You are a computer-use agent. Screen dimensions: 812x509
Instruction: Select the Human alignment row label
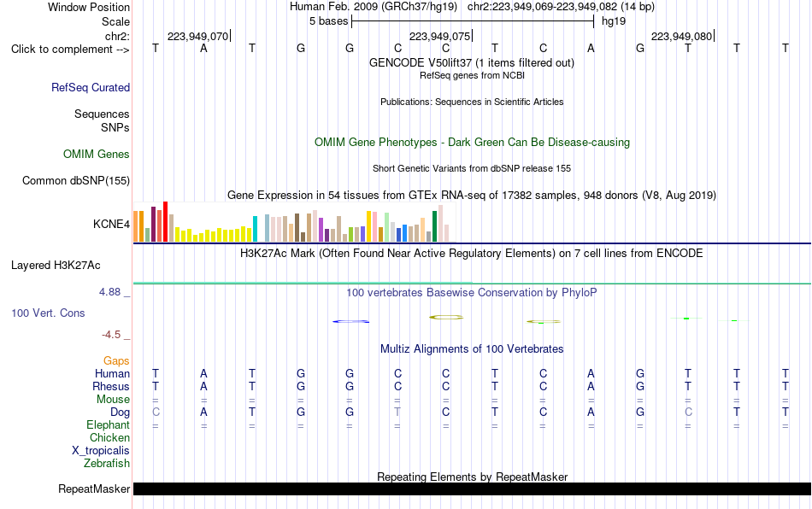click(x=112, y=373)
